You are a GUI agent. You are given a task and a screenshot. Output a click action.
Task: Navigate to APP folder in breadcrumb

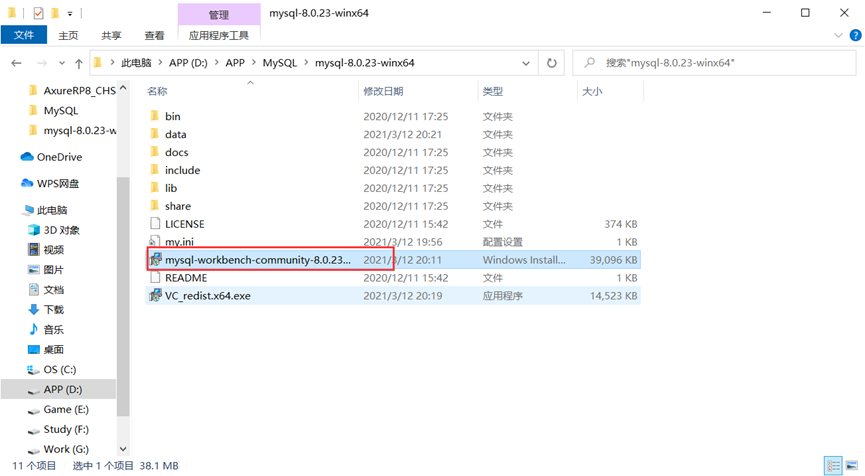(x=235, y=63)
